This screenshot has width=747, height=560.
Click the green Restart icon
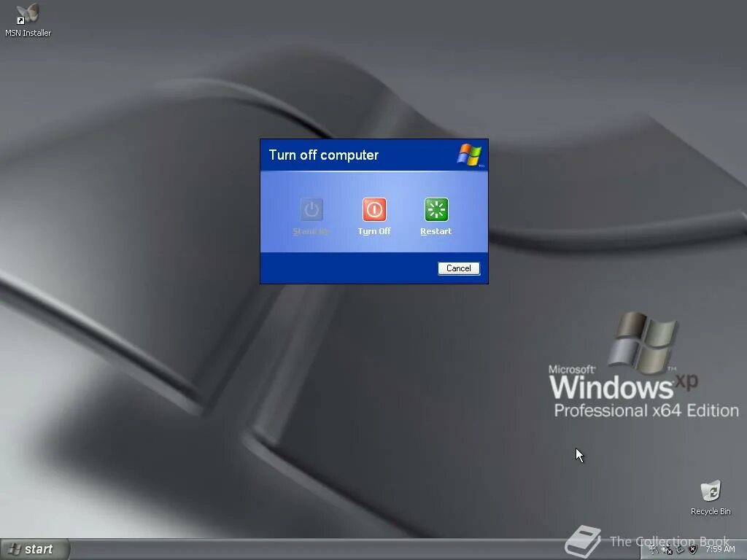(436, 209)
